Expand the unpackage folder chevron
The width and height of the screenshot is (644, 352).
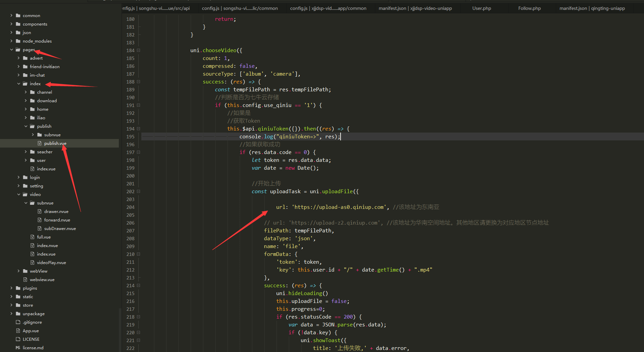[x=11, y=313]
